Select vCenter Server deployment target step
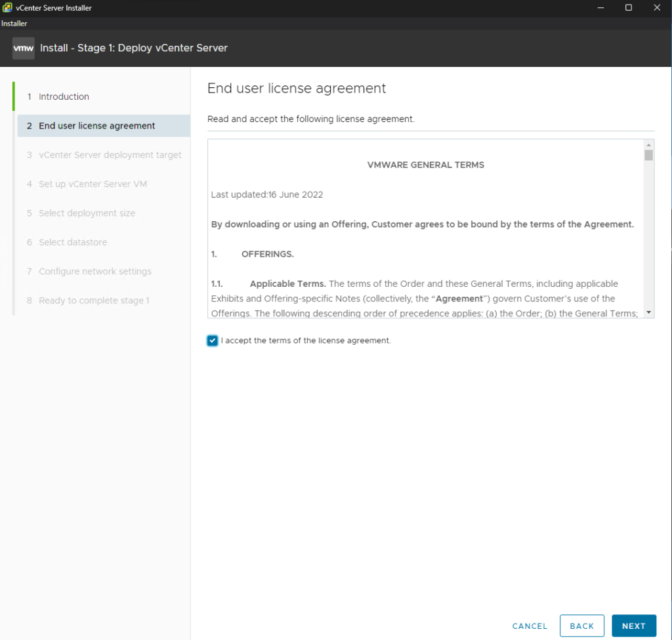The width and height of the screenshot is (672, 640). click(x=110, y=155)
